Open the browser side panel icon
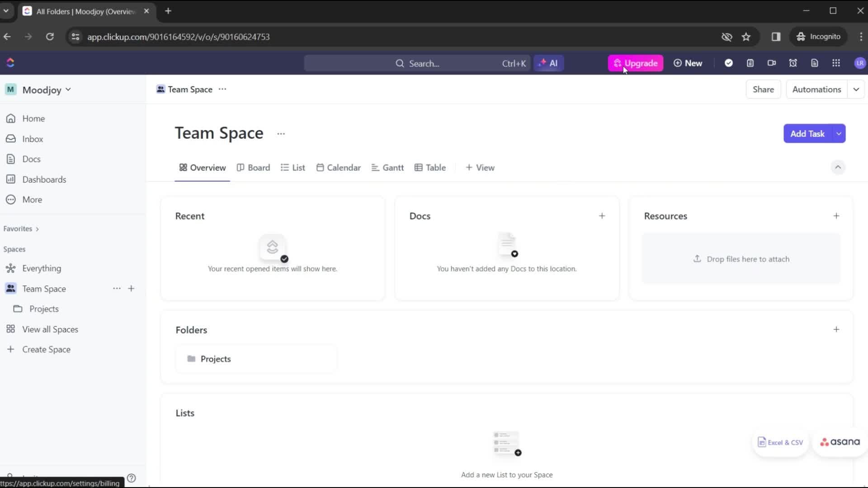Screen dimensions: 868x488 click(x=776, y=37)
